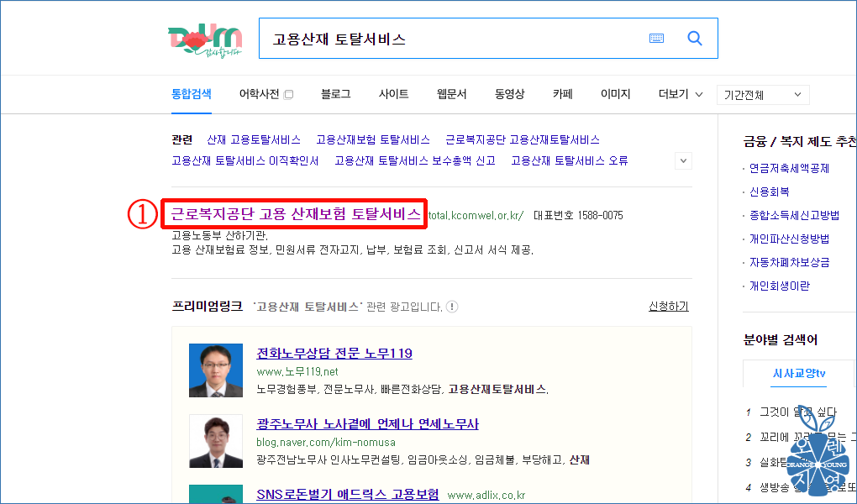Click sidebar link 종합소득세신고방법

[x=794, y=215]
